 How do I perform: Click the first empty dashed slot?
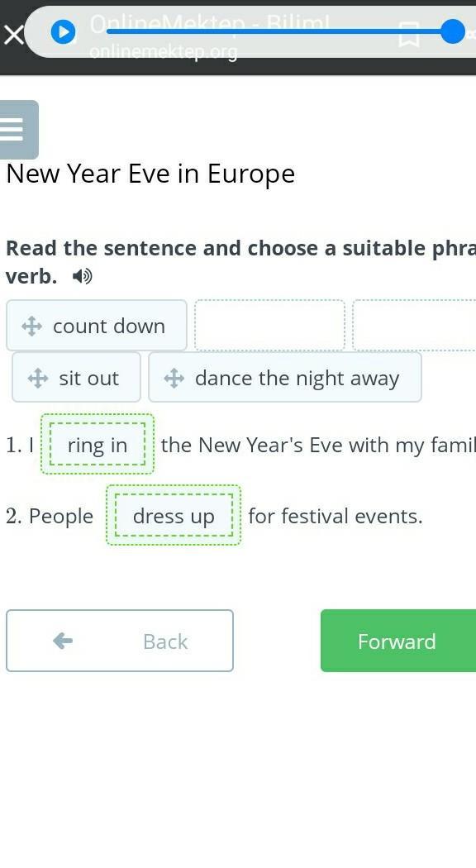pyautogui.click(x=270, y=326)
